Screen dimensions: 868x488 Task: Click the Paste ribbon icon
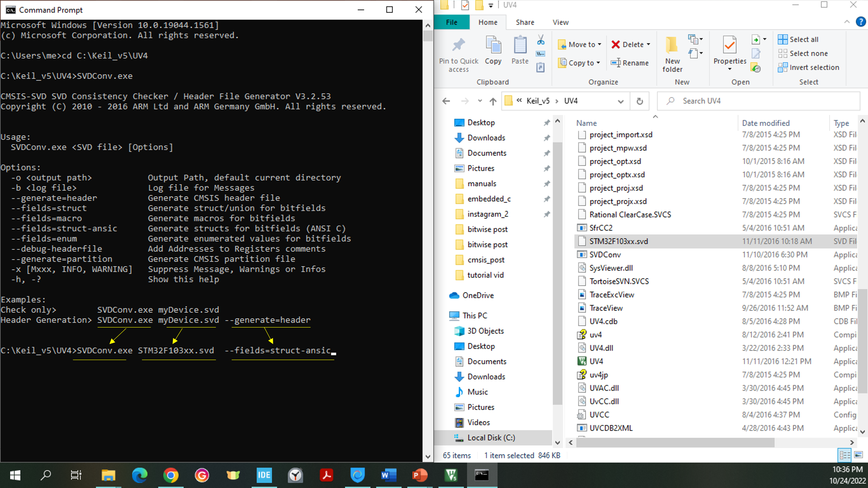[x=520, y=45]
